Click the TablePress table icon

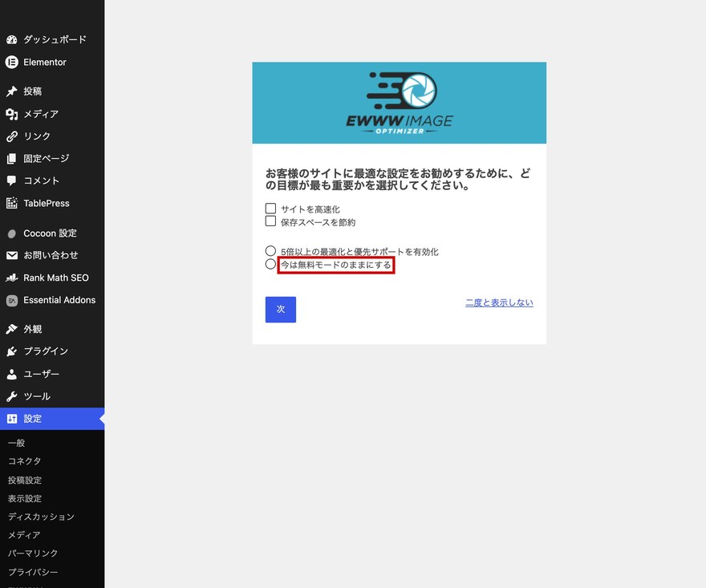click(12, 203)
